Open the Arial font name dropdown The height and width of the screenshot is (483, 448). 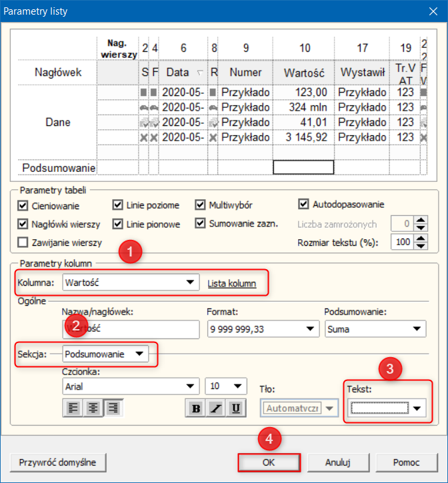coord(131,386)
